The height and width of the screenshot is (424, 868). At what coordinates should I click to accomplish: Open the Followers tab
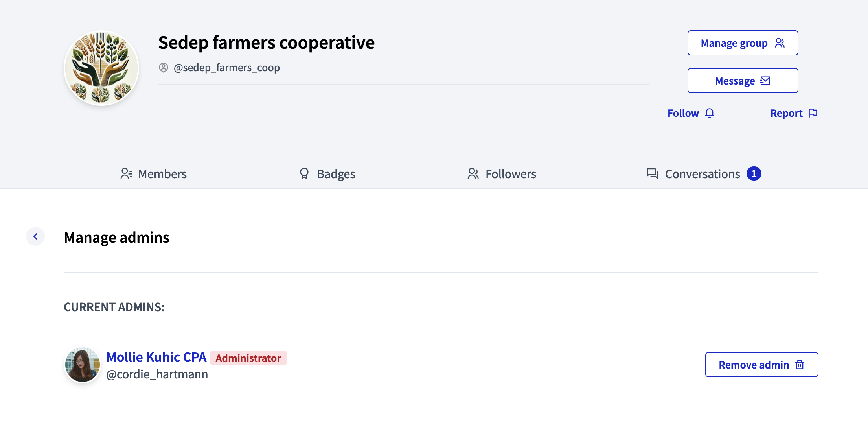pos(511,173)
